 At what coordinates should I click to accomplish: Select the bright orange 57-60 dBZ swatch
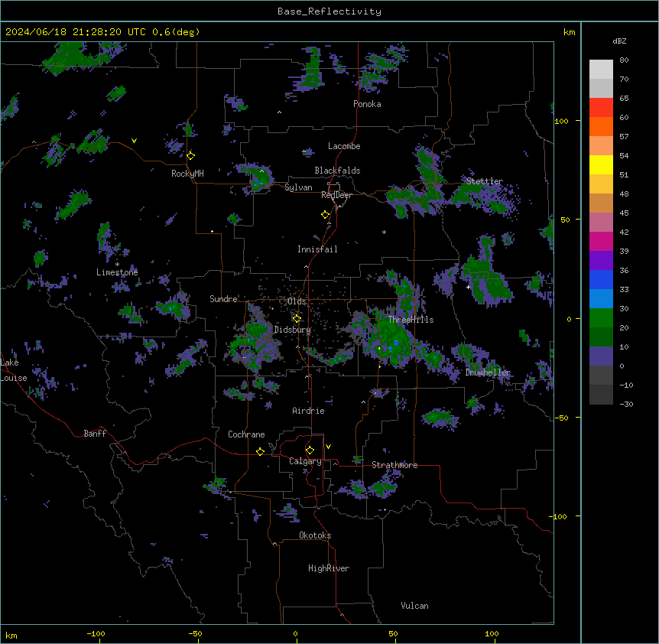601,126
